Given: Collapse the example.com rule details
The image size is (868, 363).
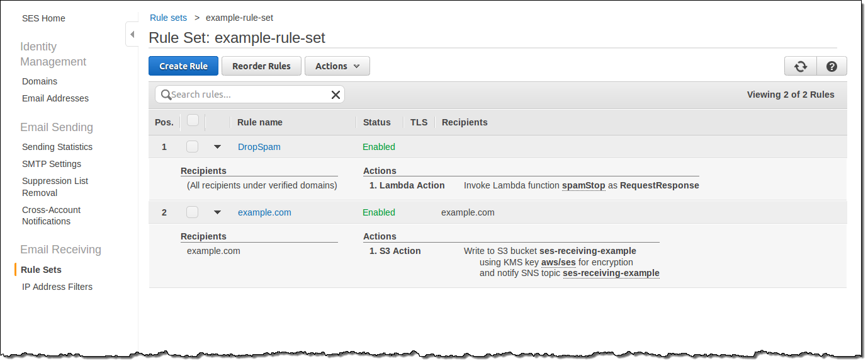Looking at the screenshot, I should (x=217, y=212).
